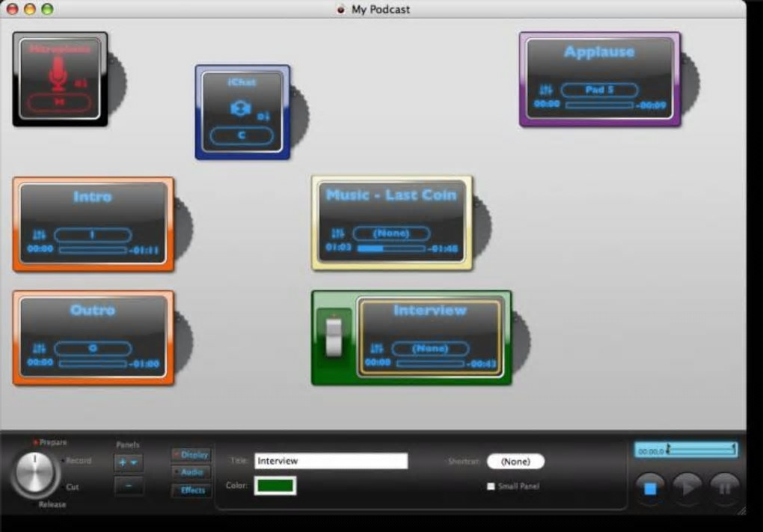This screenshot has height=532, width=763.
Task: Click the silver mode knob
Action: 34,473
